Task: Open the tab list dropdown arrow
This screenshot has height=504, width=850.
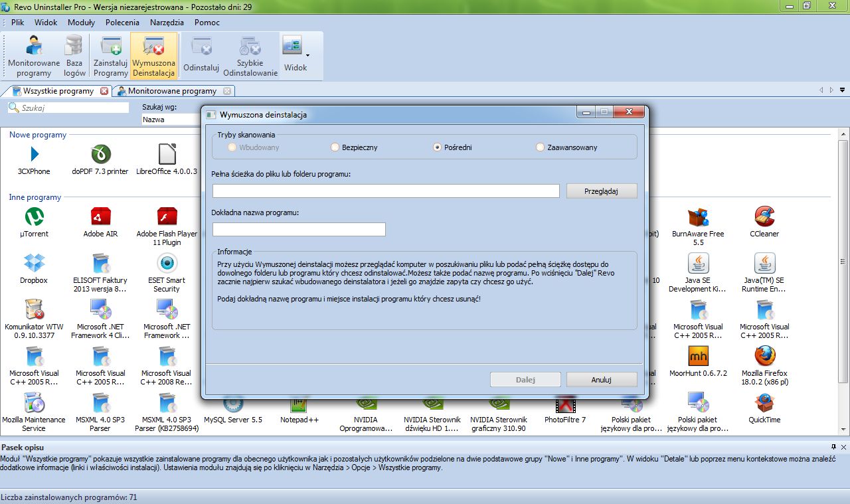Action: pyautogui.click(x=842, y=90)
